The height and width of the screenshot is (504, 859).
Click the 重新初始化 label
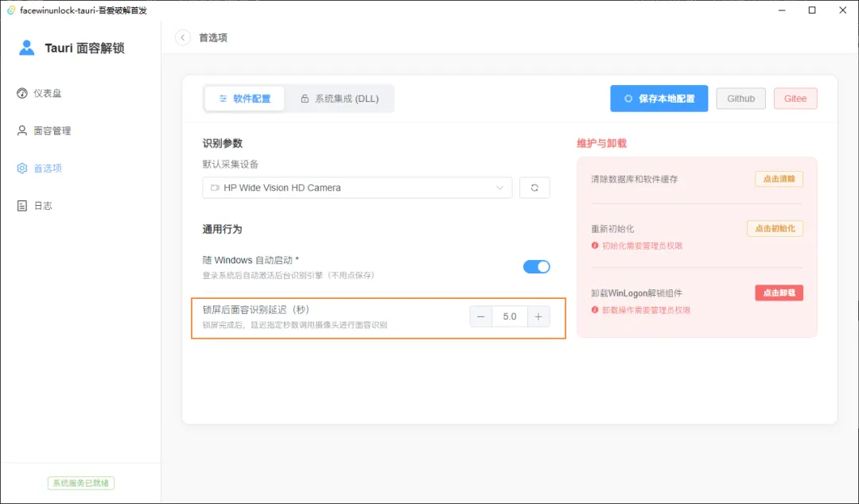[x=612, y=229]
